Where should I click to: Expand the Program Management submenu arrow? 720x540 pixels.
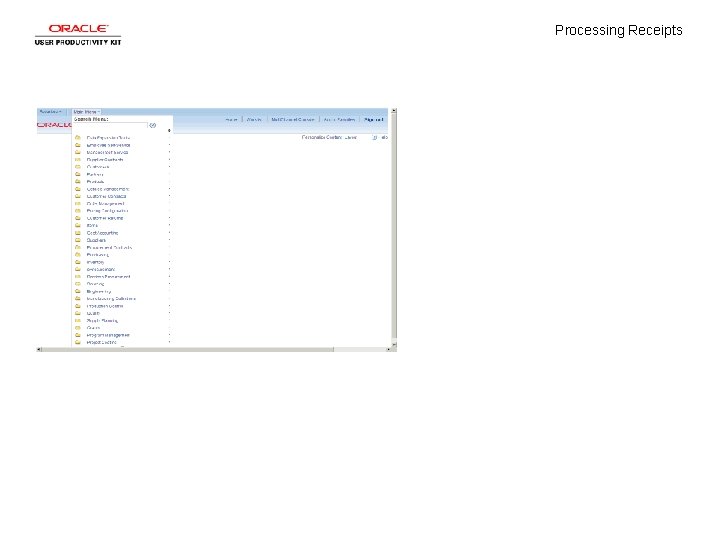click(x=169, y=335)
